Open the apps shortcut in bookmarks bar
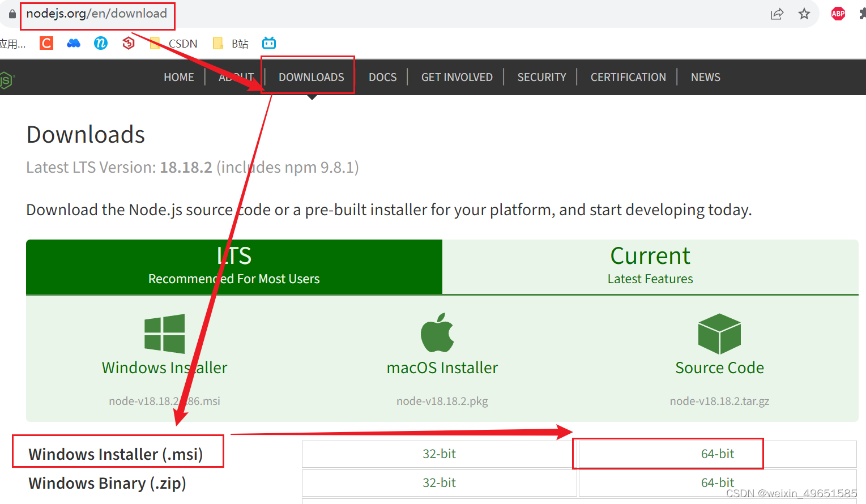 [13, 44]
